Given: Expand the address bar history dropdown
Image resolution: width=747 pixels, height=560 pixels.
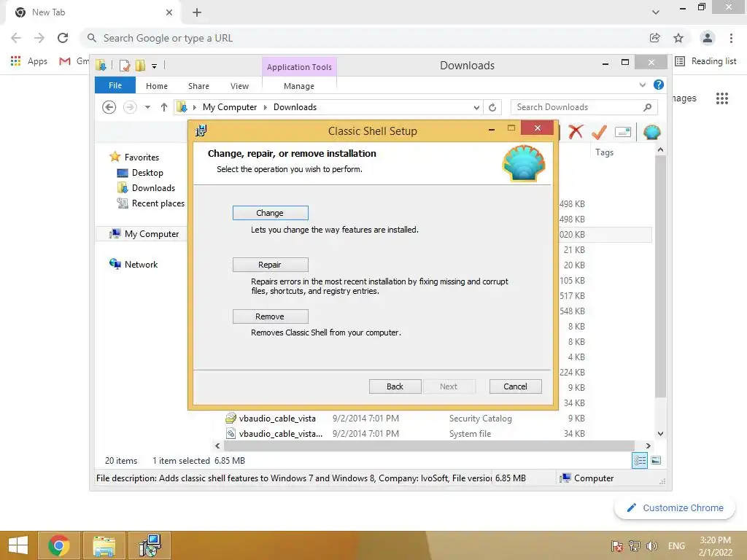Looking at the screenshot, I should click(476, 108).
